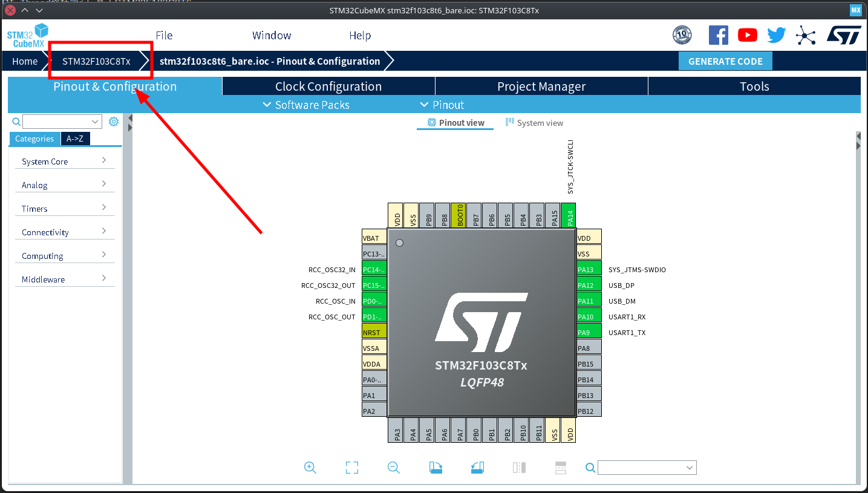Select the PA13 SWDIO pin
The height and width of the screenshot is (493, 868).
click(590, 269)
